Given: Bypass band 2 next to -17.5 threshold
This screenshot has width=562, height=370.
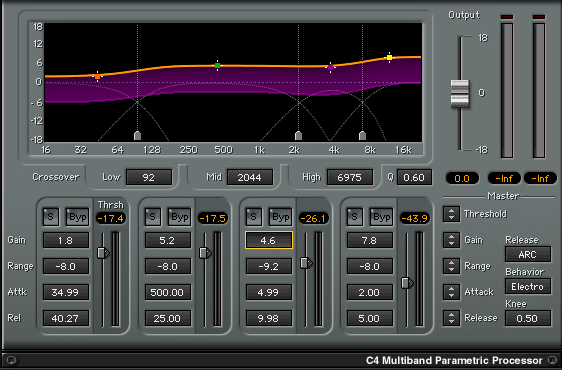Looking at the screenshot, I should 180,217.
